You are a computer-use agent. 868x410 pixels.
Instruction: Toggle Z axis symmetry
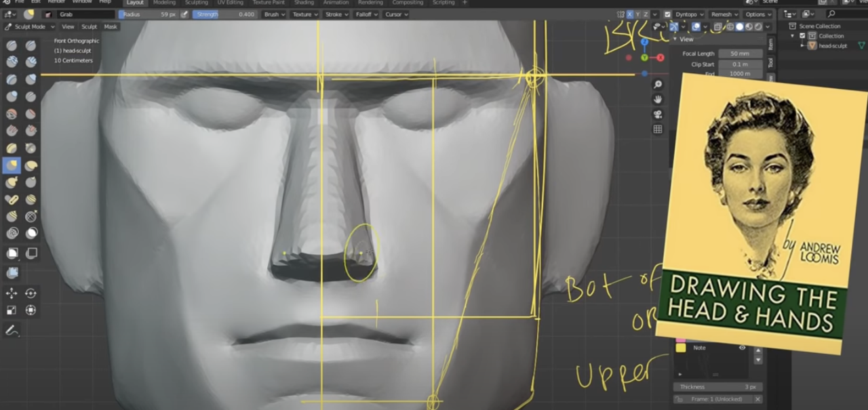(646, 14)
